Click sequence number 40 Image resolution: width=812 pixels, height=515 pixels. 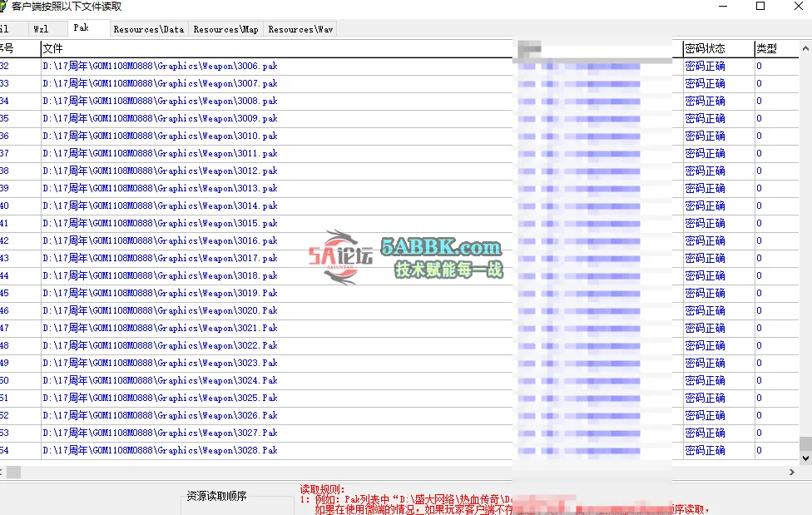click(x=4, y=206)
